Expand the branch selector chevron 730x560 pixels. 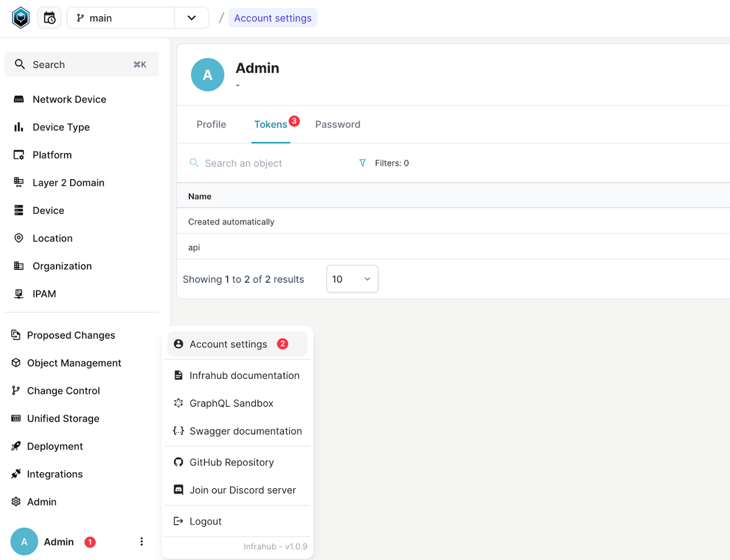pos(192,18)
